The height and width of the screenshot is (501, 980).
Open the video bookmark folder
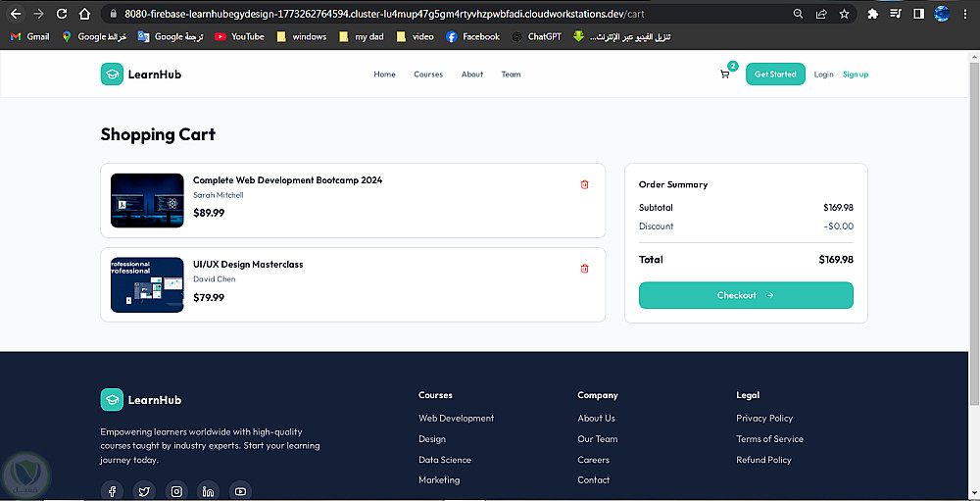pos(415,37)
